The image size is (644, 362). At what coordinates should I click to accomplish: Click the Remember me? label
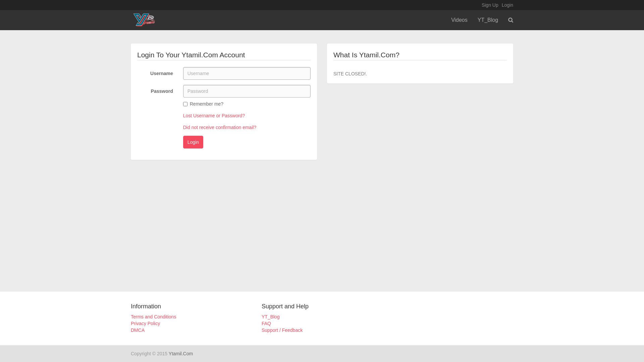click(x=206, y=104)
